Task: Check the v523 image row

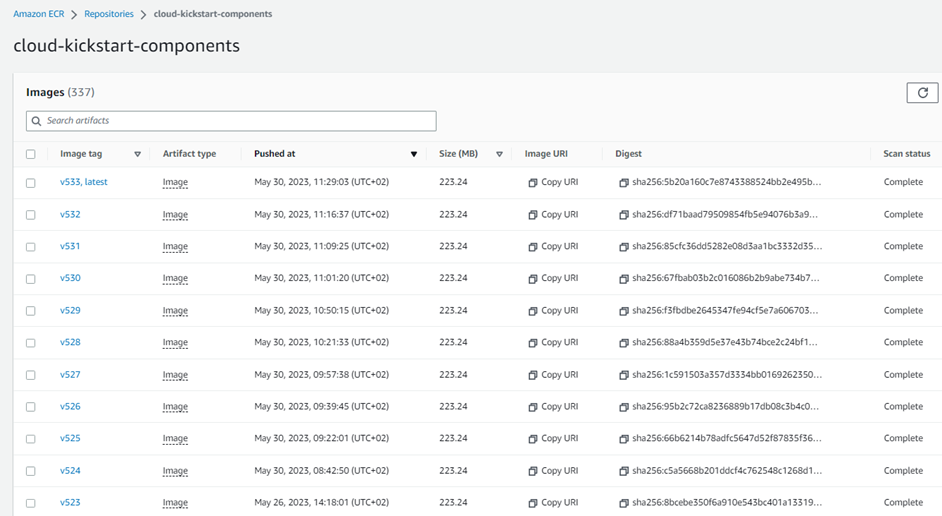Action: point(31,503)
